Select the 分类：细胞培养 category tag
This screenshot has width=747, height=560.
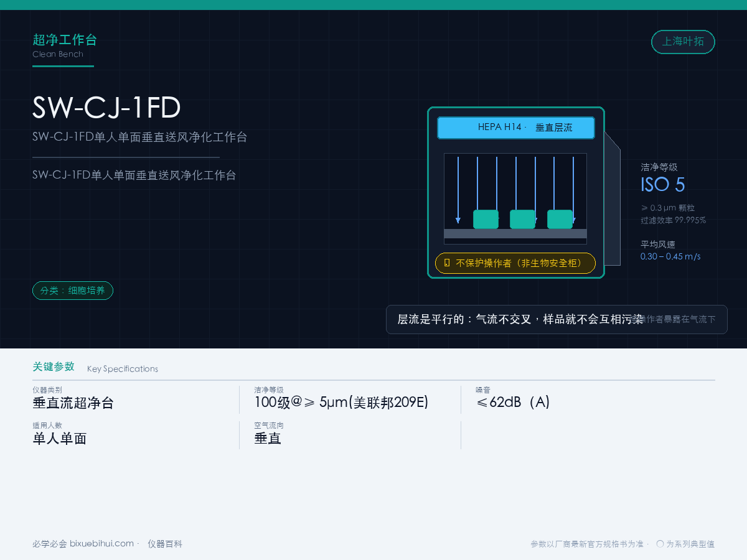pyautogui.click(x=73, y=291)
